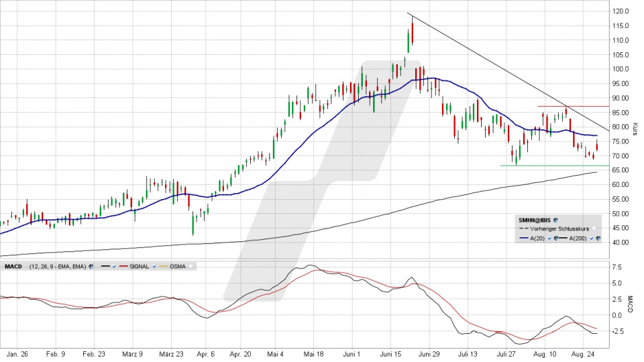Screen dimensions: 644x362
Task: Click the red resistance line near 87
Action: click(x=574, y=107)
